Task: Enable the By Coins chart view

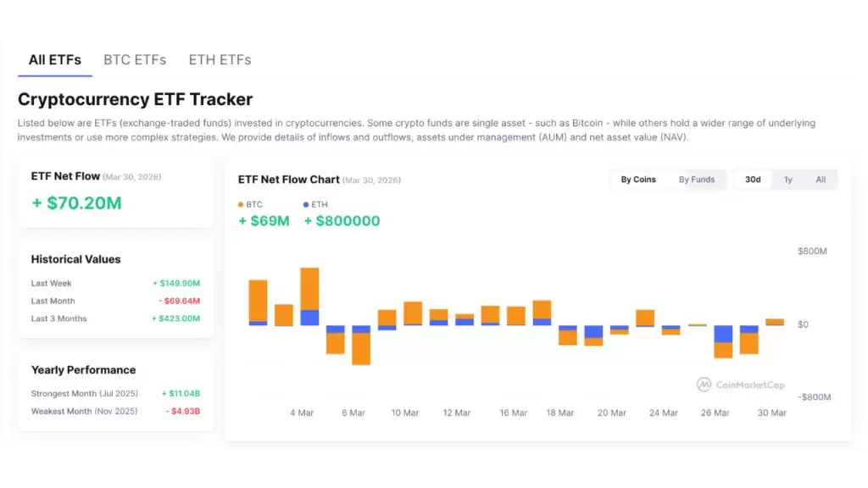Action: pyautogui.click(x=638, y=180)
